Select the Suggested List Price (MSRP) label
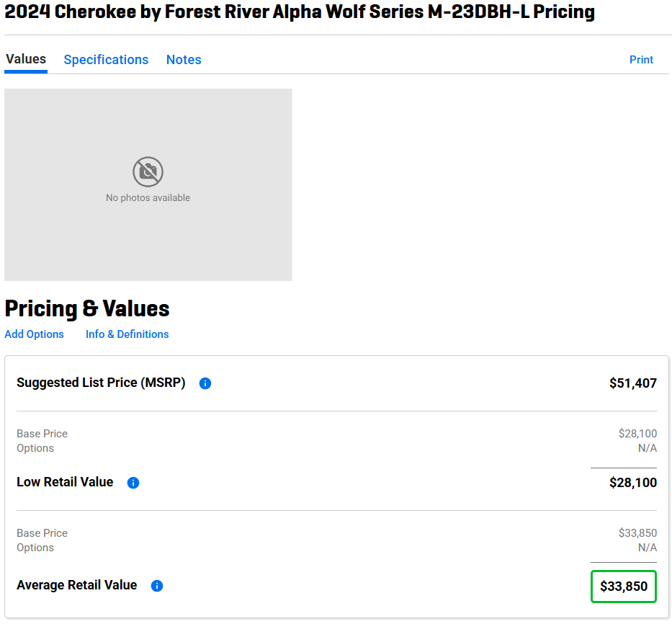Viewport: 672px width, 624px height. click(x=101, y=383)
